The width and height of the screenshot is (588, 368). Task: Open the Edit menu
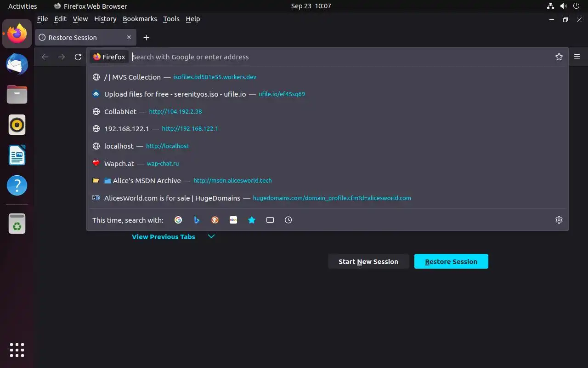coord(60,19)
